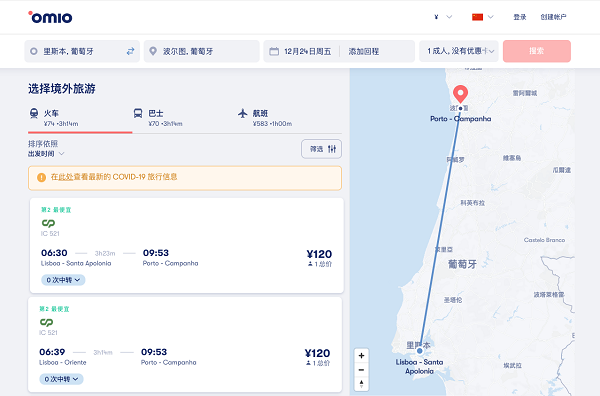
Task: Open the 筛选 filter button
Action: click(321, 149)
